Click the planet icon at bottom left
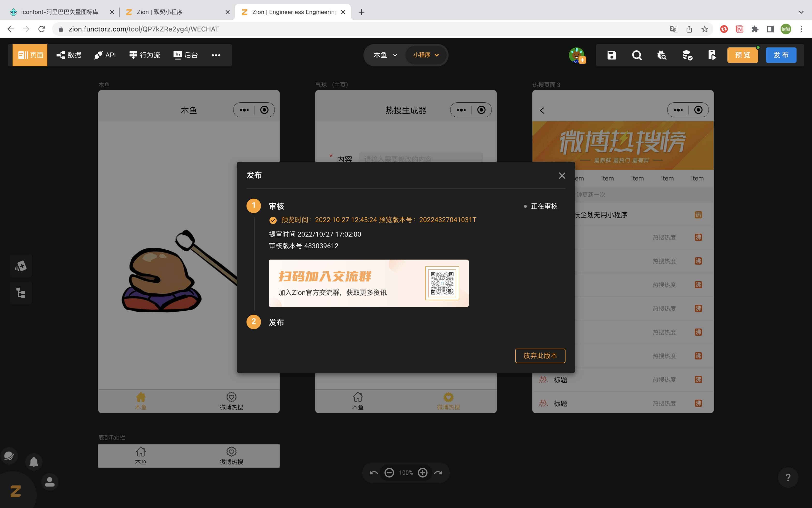This screenshot has width=812, height=508. [9, 456]
